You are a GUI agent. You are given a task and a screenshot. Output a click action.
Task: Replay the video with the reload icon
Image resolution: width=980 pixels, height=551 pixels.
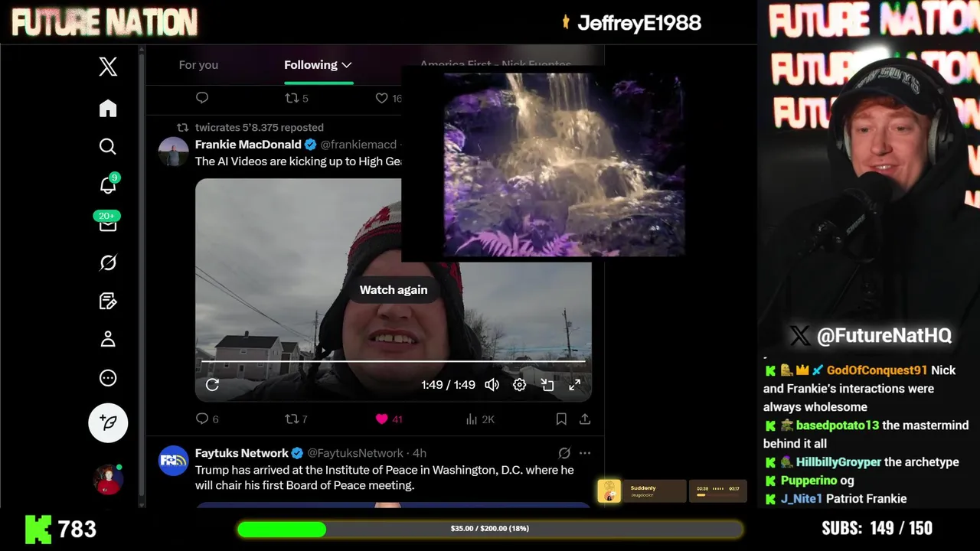[x=213, y=385]
